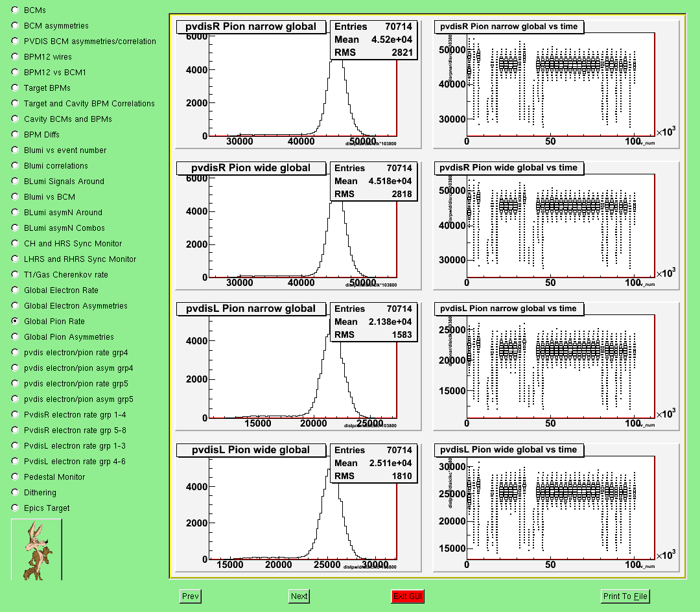Choose Dithering radio button
The height and width of the screenshot is (612, 700).
pos(15,492)
